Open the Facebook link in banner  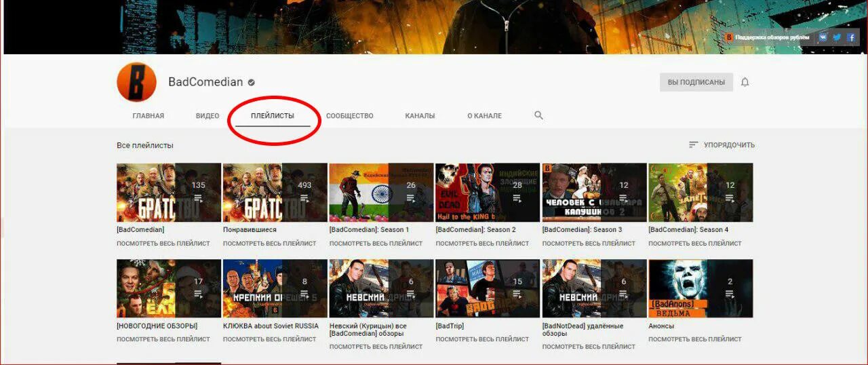[851, 37]
